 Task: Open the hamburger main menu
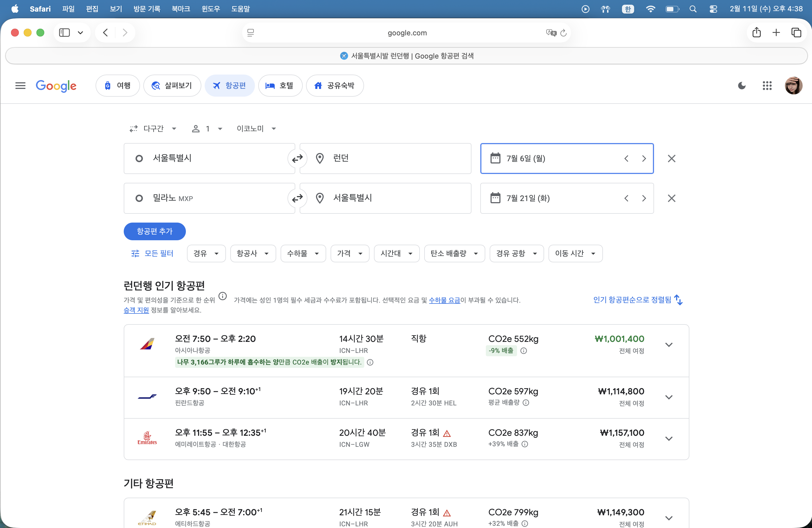(20, 86)
